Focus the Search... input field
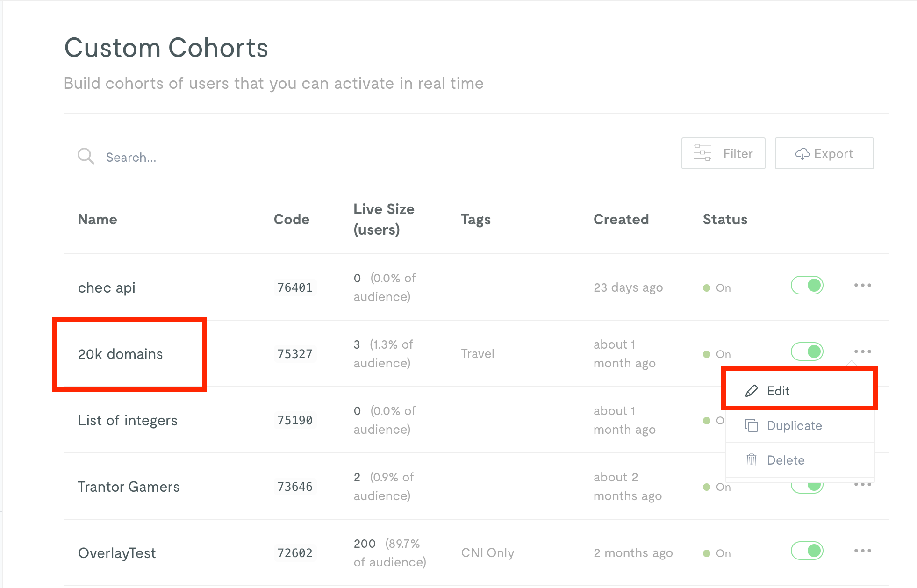 (x=131, y=158)
